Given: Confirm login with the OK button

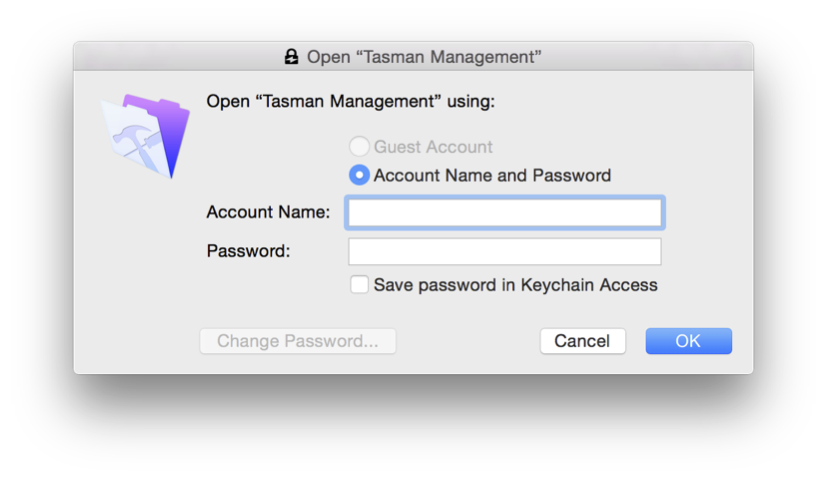Looking at the screenshot, I should (689, 341).
